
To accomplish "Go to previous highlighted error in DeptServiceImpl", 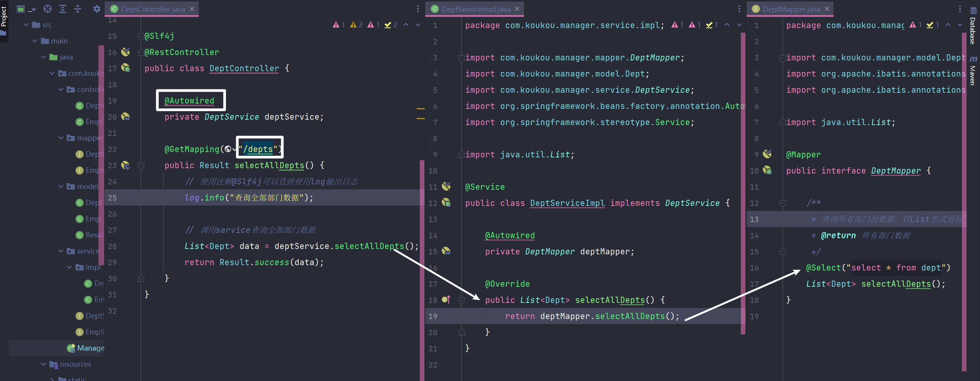I will point(727,25).
